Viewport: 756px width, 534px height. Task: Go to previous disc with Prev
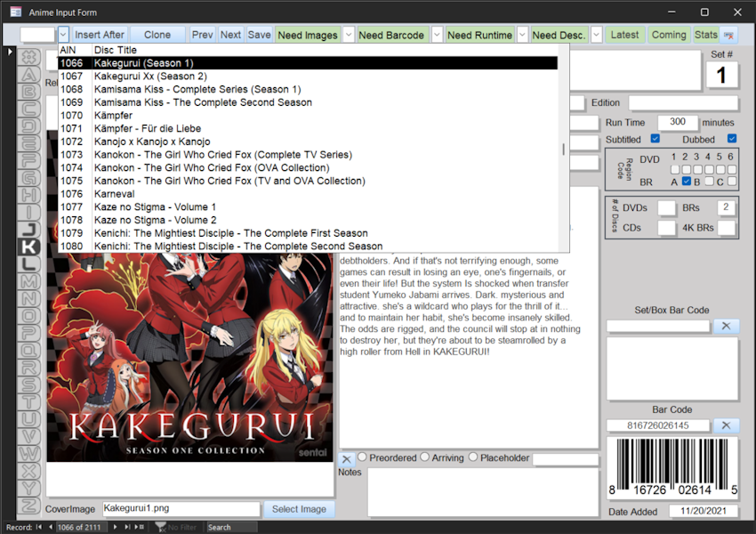click(202, 35)
